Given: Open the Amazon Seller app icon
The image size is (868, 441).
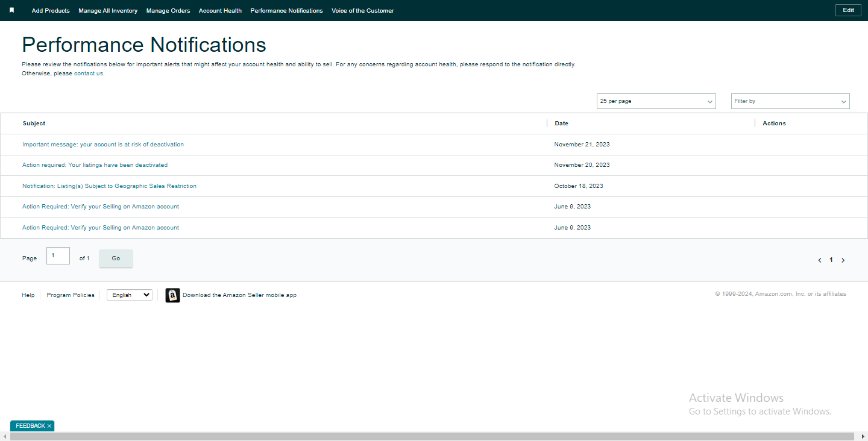Looking at the screenshot, I should 172,295.
